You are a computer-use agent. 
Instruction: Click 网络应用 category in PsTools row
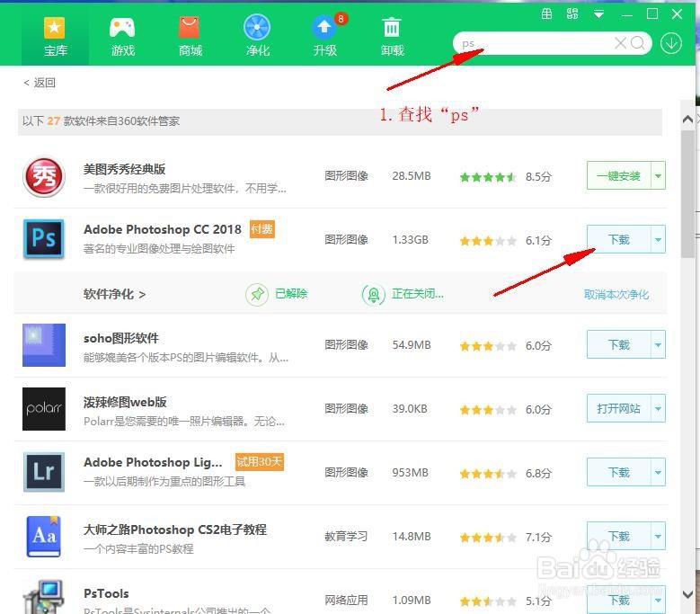(x=347, y=601)
